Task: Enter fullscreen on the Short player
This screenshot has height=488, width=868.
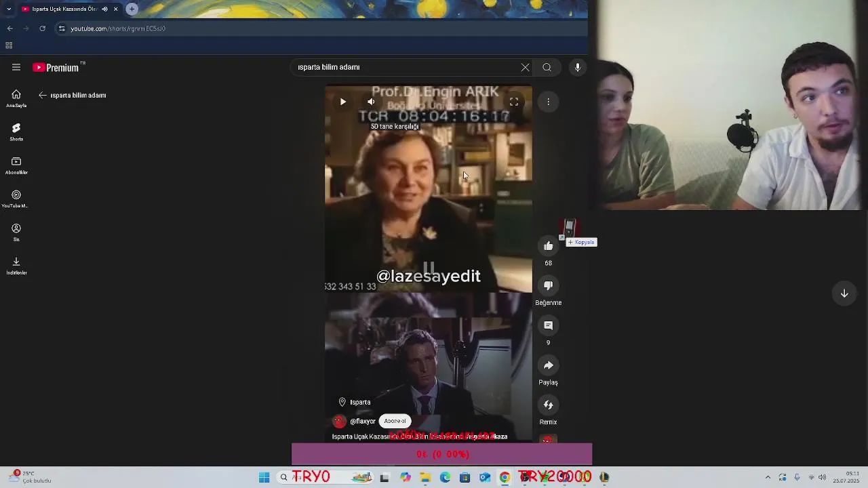Action: tap(514, 102)
